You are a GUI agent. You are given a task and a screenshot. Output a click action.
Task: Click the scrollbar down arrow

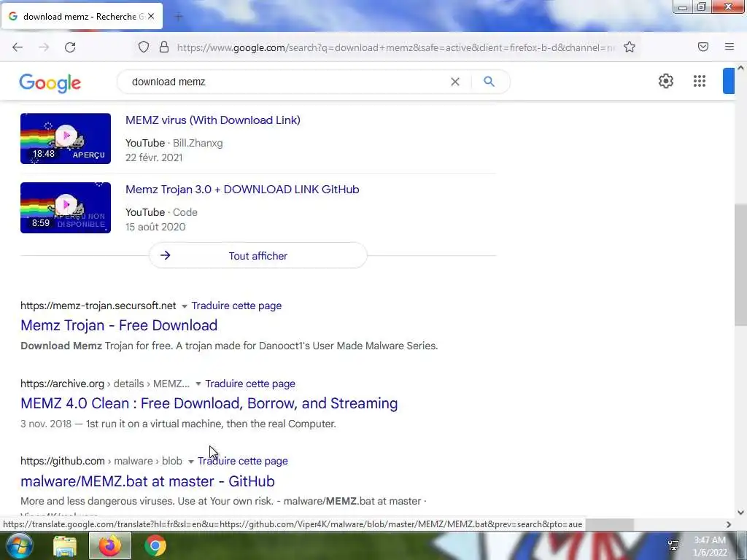coord(740,513)
